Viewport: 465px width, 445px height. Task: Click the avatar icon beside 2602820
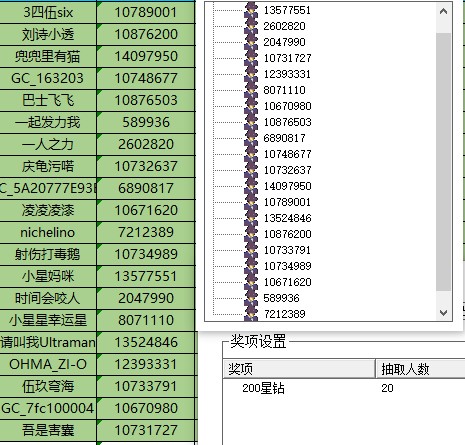point(251,26)
